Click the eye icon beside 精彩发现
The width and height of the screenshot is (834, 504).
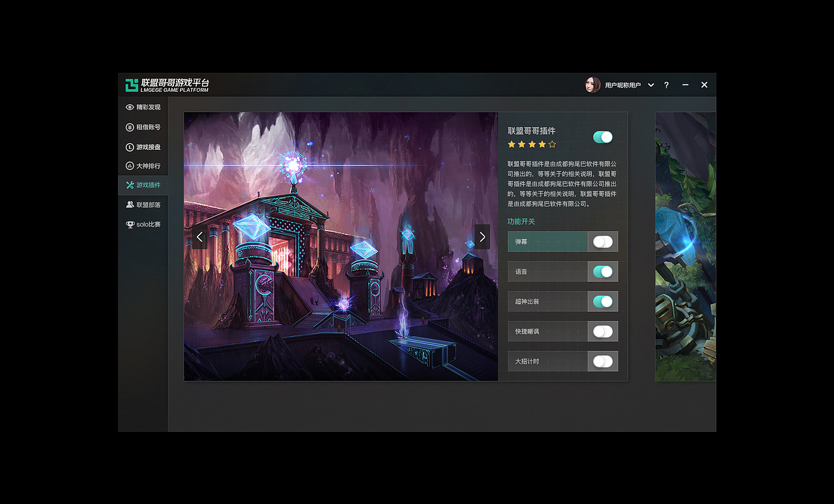[130, 107]
